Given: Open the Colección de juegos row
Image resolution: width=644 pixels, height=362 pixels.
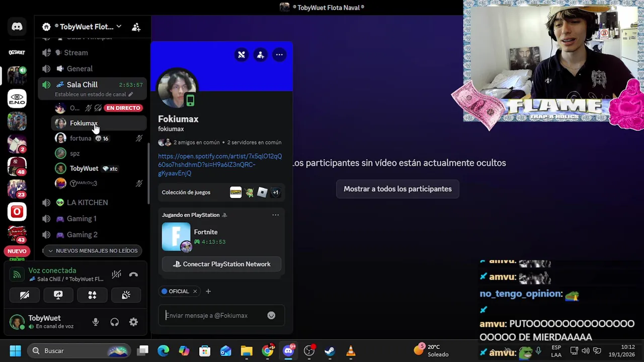Looking at the screenshot, I should (221, 192).
